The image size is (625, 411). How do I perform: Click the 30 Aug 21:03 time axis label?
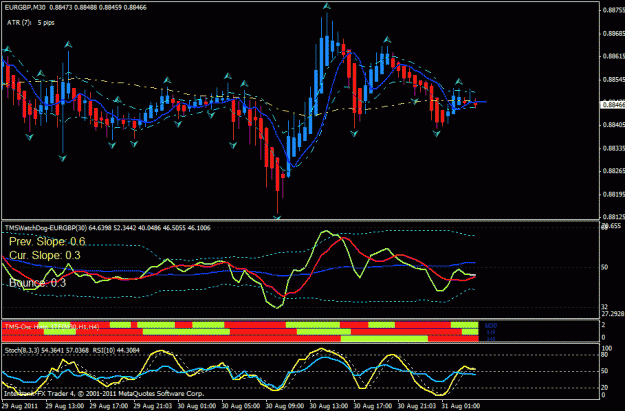click(x=417, y=406)
